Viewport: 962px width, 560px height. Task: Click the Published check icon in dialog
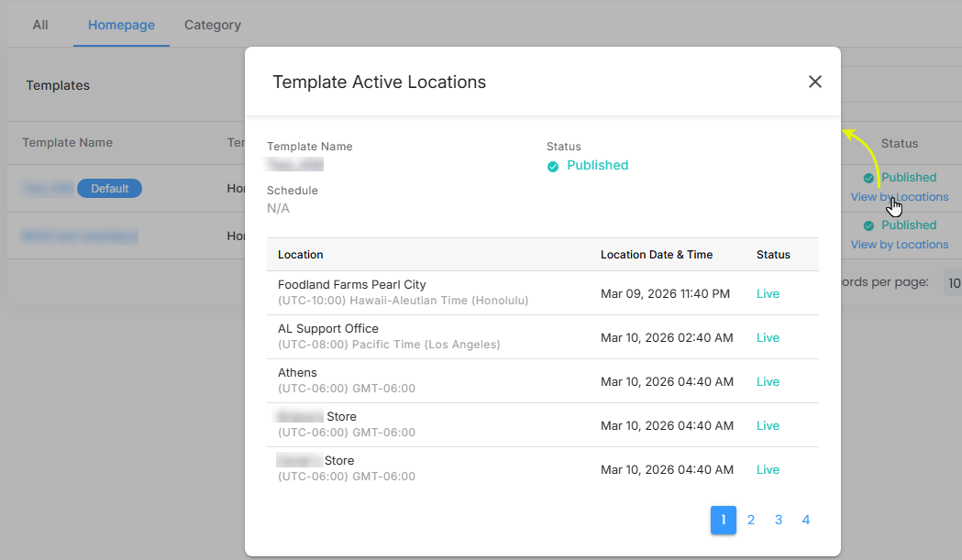click(553, 167)
